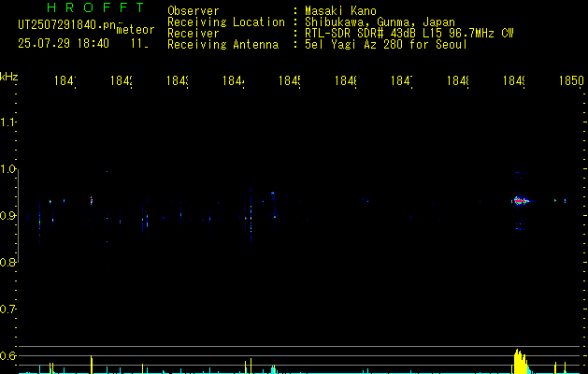Click the large yellow intensity peak near 1849

click(x=520, y=362)
